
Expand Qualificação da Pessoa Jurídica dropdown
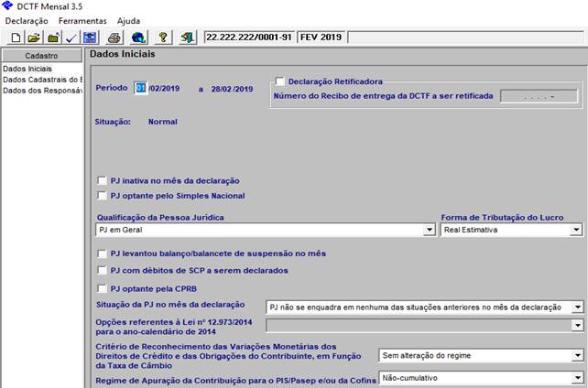[x=429, y=230]
